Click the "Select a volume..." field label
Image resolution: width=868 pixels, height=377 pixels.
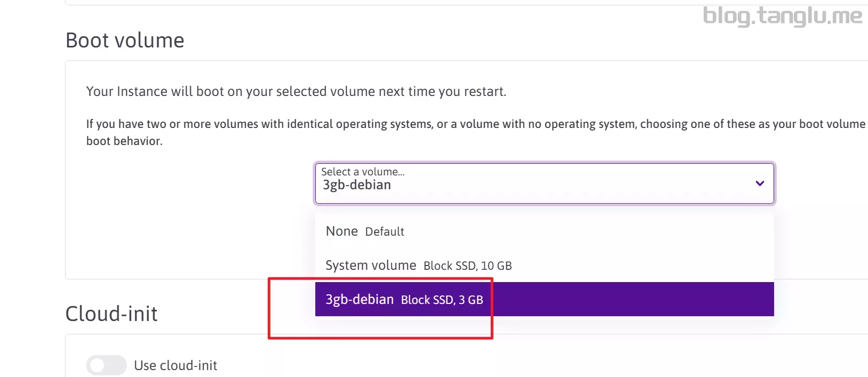click(x=363, y=172)
